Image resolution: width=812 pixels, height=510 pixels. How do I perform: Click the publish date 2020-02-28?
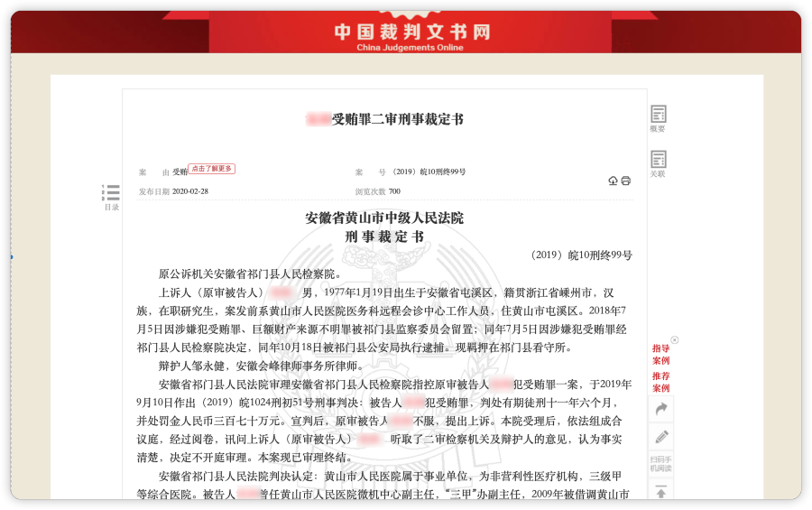pos(189,191)
